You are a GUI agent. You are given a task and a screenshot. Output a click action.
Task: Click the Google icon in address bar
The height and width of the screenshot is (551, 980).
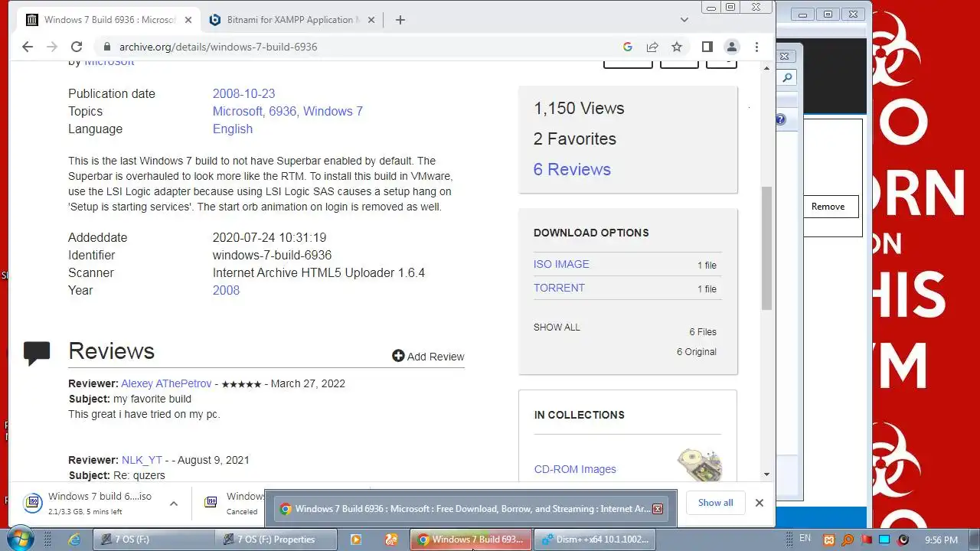point(628,47)
